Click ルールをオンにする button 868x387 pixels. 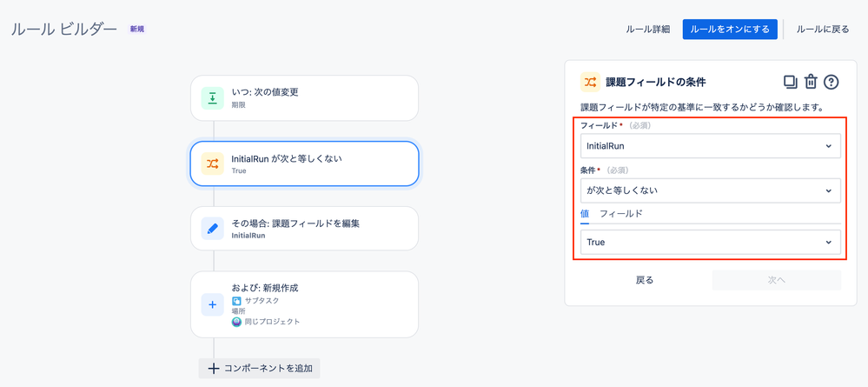[x=730, y=30]
